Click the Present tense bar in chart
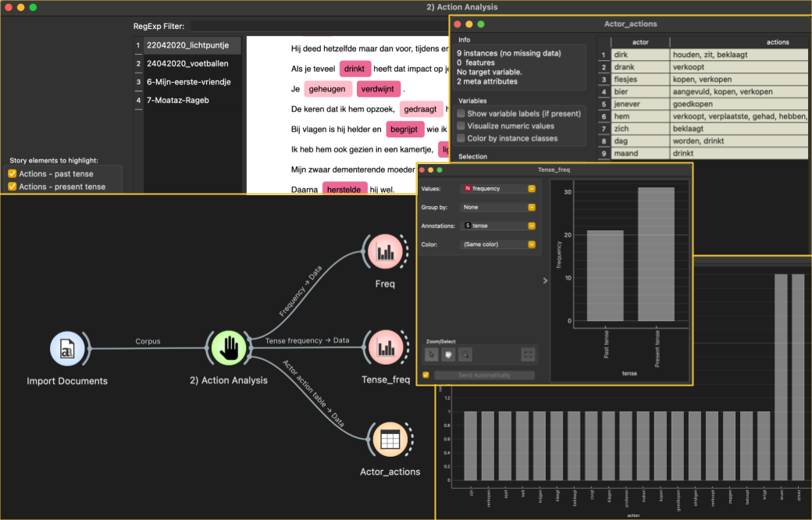 pos(656,255)
